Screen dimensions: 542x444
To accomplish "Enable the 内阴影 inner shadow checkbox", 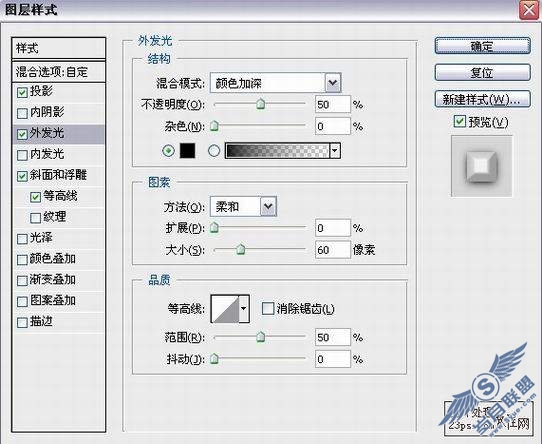I will (22, 113).
